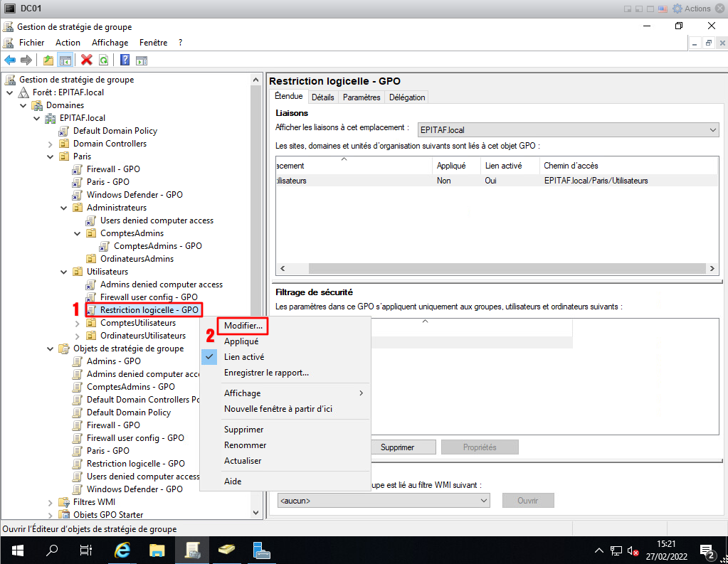Select Windows Defender - GPO under Paris
Image resolution: width=728 pixels, height=564 pixels.
(x=134, y=195)
